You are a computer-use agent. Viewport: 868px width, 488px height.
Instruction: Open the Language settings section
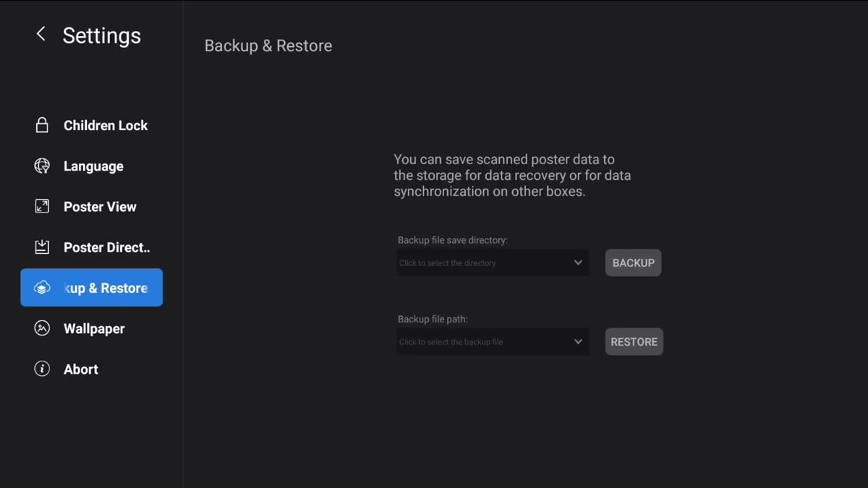click(93, 166)
